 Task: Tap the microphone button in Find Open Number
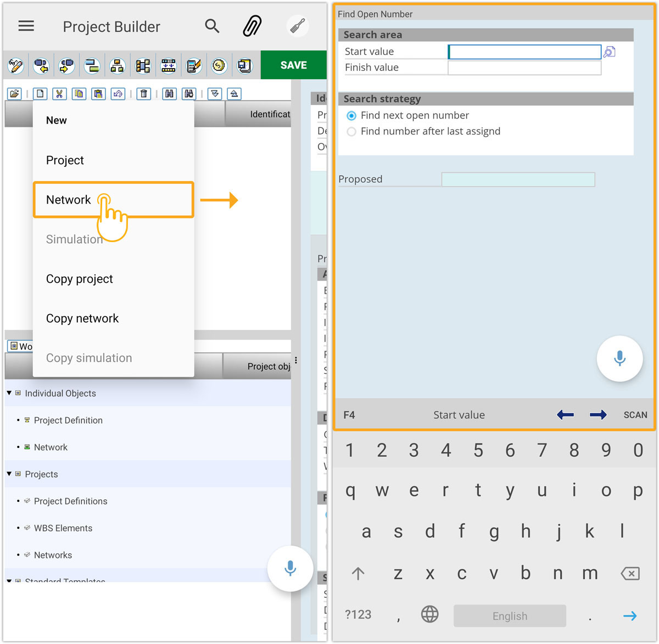click(619, 359)
